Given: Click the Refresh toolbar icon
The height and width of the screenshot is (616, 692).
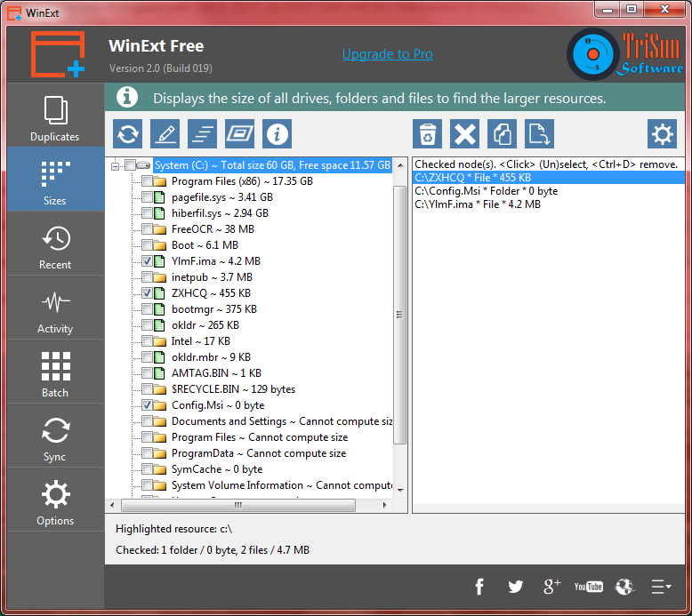Looking at the screenshot, I should pyautogui.click(x=127, y=133).
